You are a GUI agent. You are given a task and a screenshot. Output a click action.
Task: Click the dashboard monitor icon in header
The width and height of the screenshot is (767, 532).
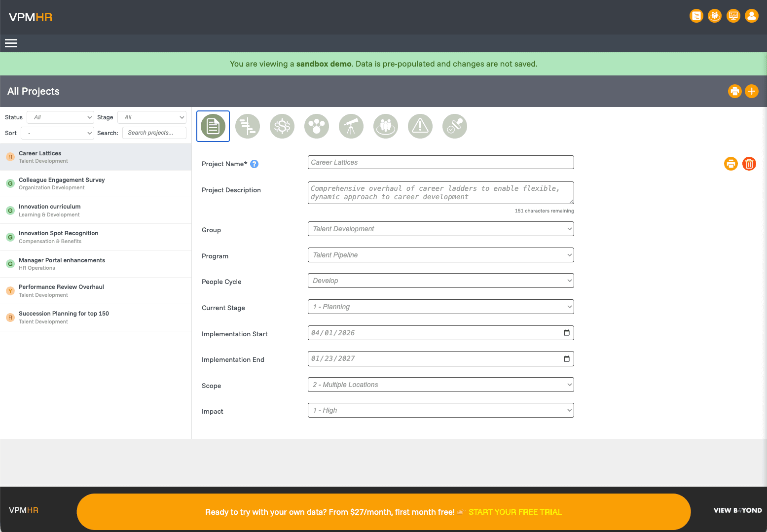click(733, 16)
